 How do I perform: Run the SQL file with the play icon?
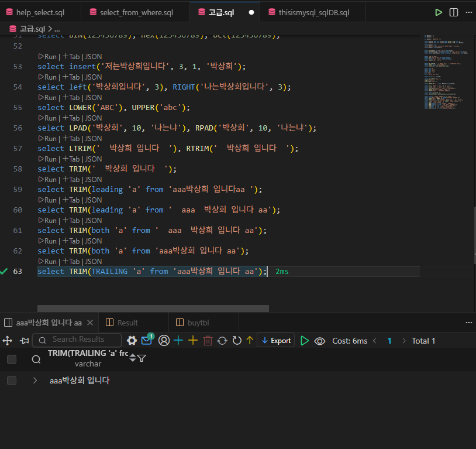[439, 12]
